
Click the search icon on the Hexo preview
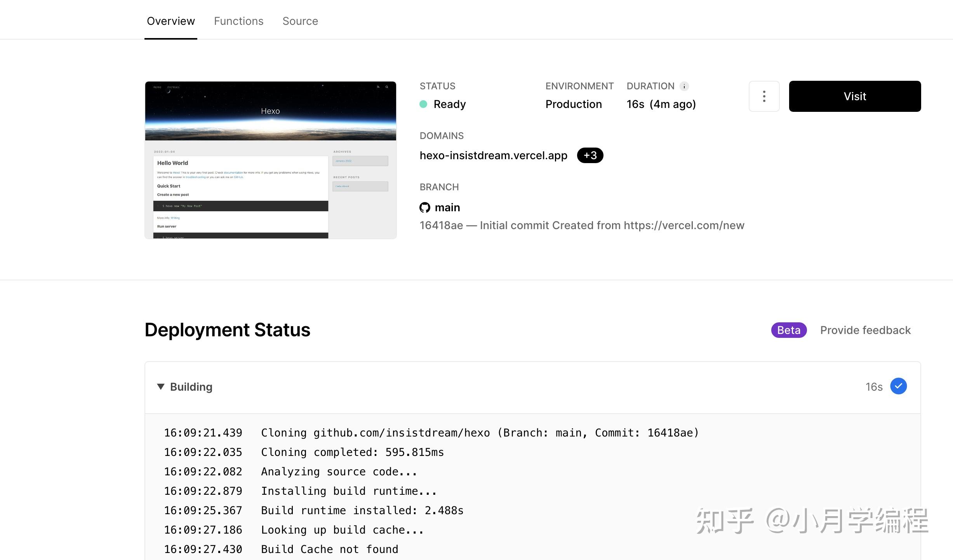[x=387, y=87]
